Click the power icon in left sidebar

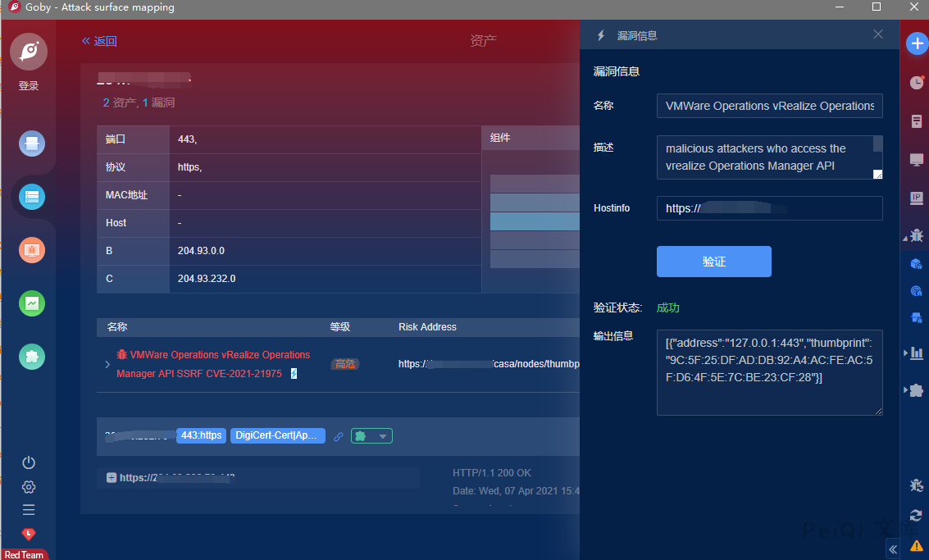pyautogui.click(x=29, y=462)
